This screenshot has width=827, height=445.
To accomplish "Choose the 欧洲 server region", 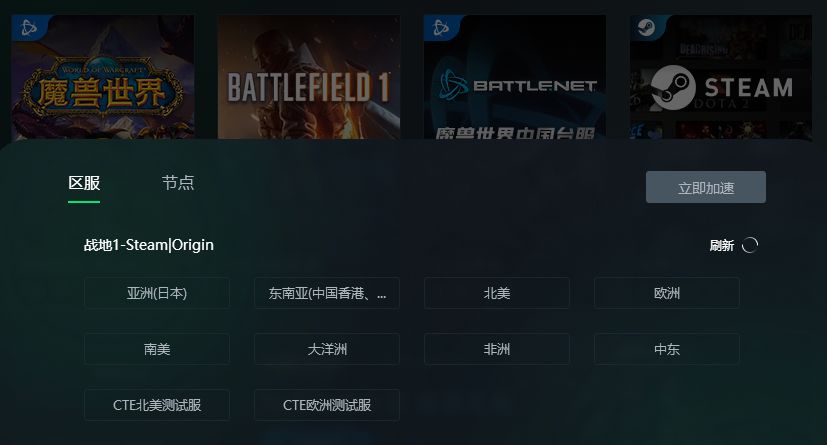I will coord(667,293).
